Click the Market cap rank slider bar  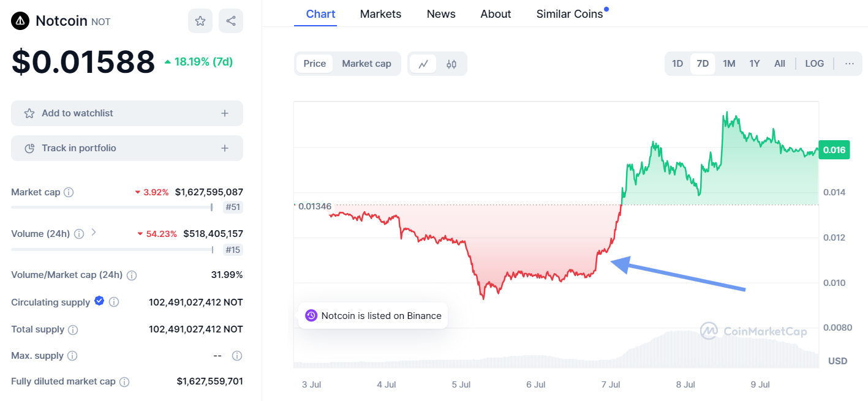[111, 208]
